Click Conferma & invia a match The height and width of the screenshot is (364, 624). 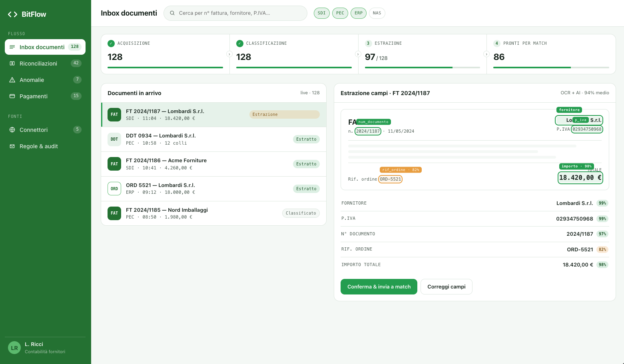click(379, 287)
